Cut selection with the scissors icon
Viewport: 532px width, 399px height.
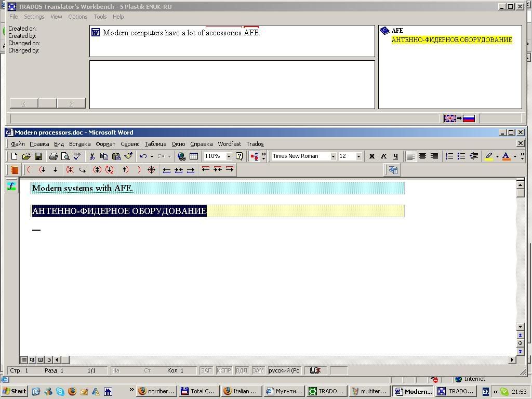point(92,156)
